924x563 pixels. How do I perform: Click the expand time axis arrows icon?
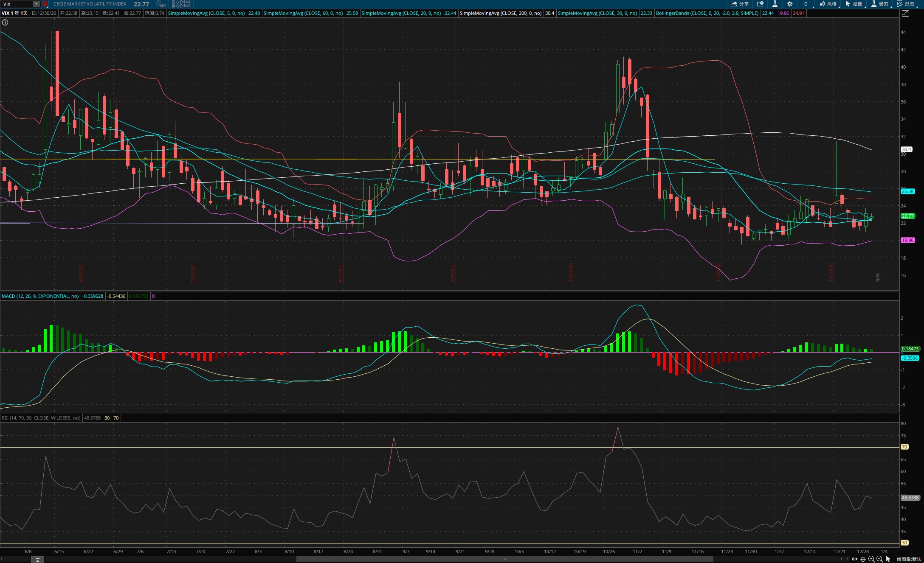click(854, 559)
